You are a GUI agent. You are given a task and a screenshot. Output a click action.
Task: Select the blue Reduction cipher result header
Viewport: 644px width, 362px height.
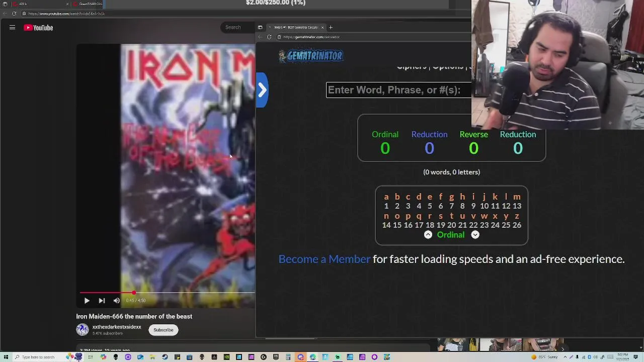(429, 134)
